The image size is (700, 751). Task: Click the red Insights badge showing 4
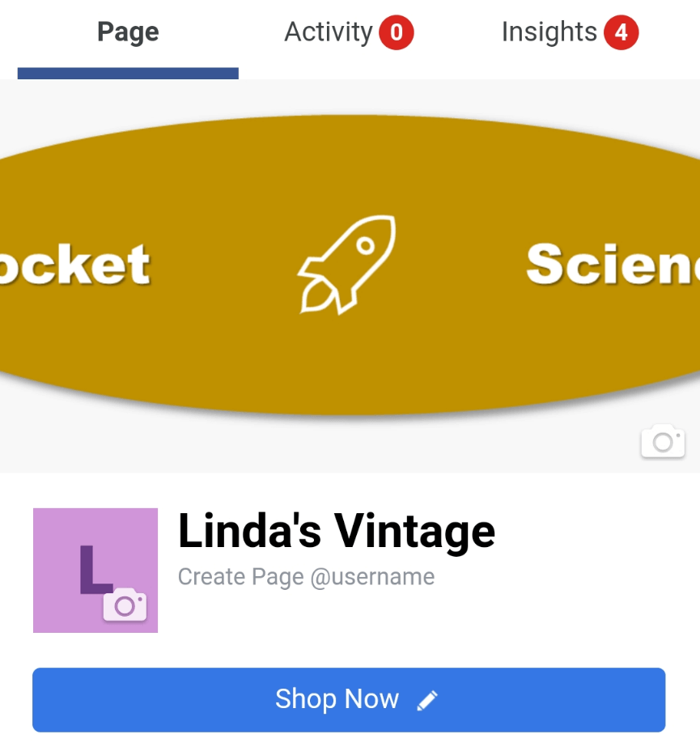coord(621,33)
